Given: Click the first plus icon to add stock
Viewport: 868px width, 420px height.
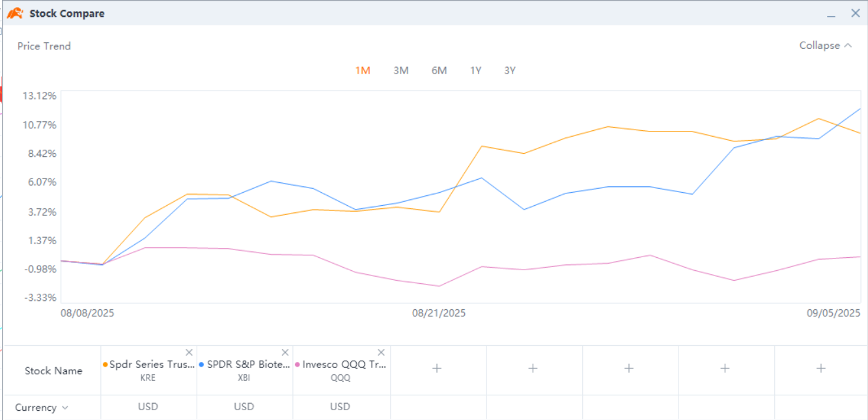Looking at the screenshot, I should (437, 369).
